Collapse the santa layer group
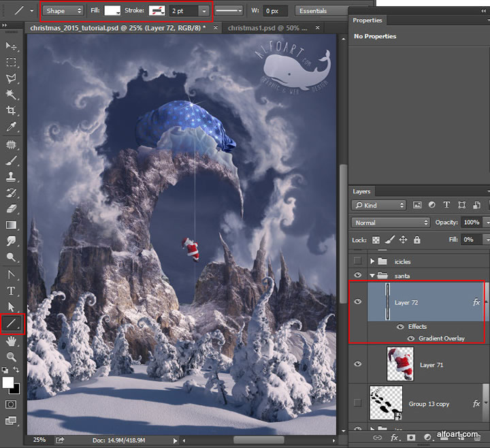 (x=372, y=275)
